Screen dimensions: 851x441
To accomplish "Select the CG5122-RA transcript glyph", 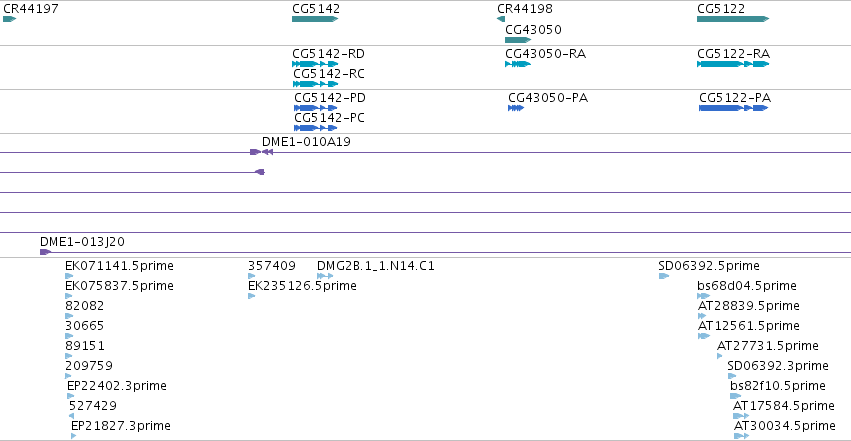I will (x=733, y=64).
